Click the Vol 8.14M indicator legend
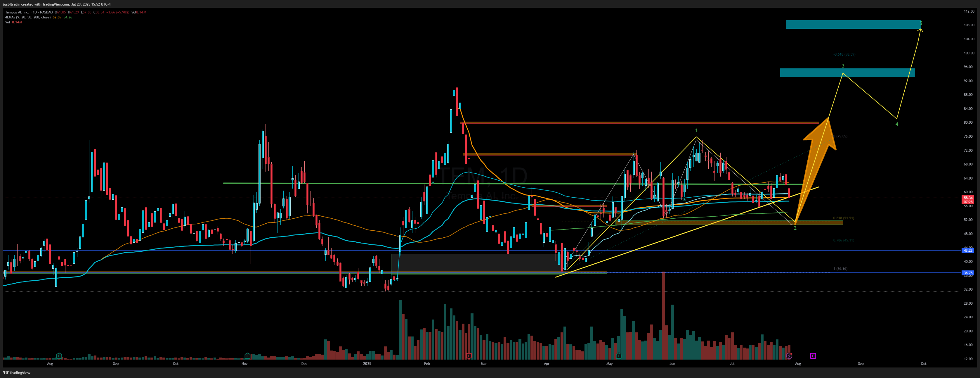 click(x=14, y=22)
